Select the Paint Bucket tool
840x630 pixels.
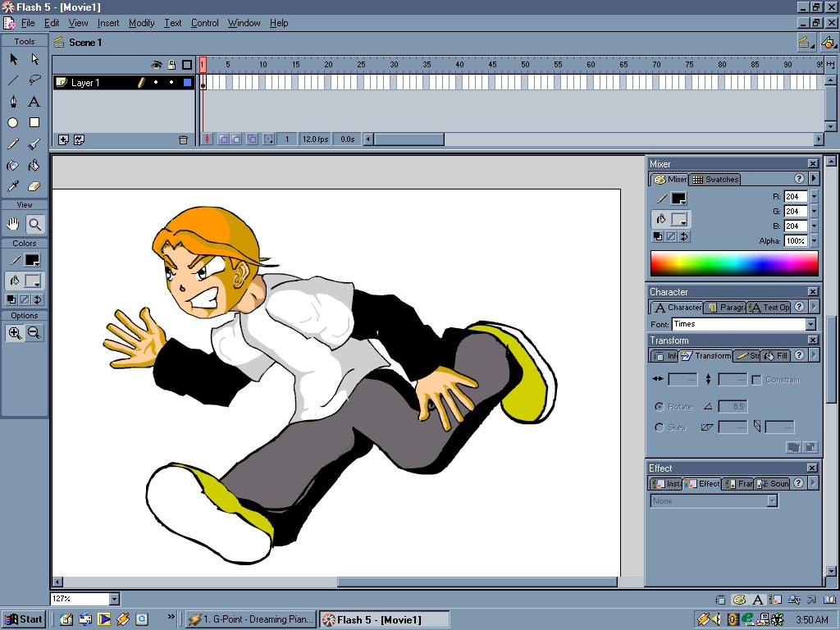tap(34, 166)
